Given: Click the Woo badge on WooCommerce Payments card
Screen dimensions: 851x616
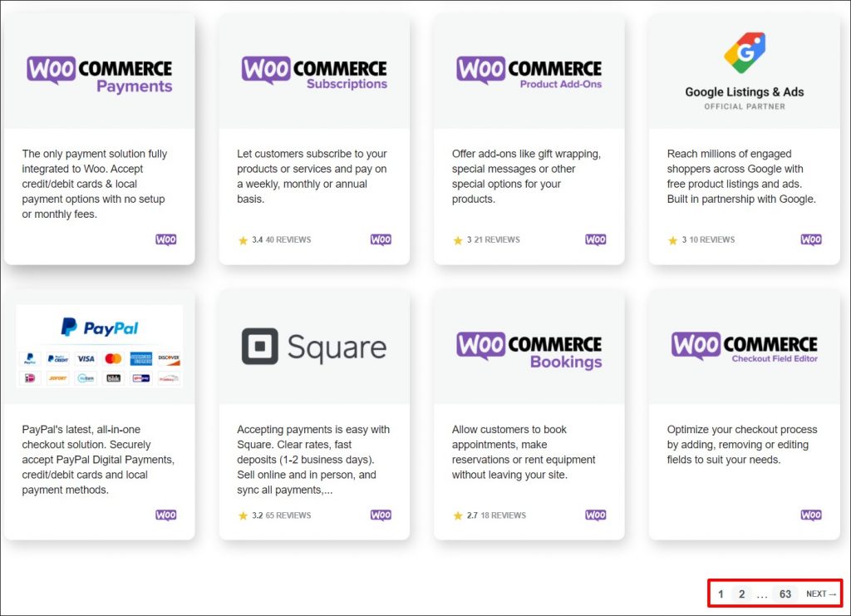Looking at the screenshot, I should tap(166, 239).
